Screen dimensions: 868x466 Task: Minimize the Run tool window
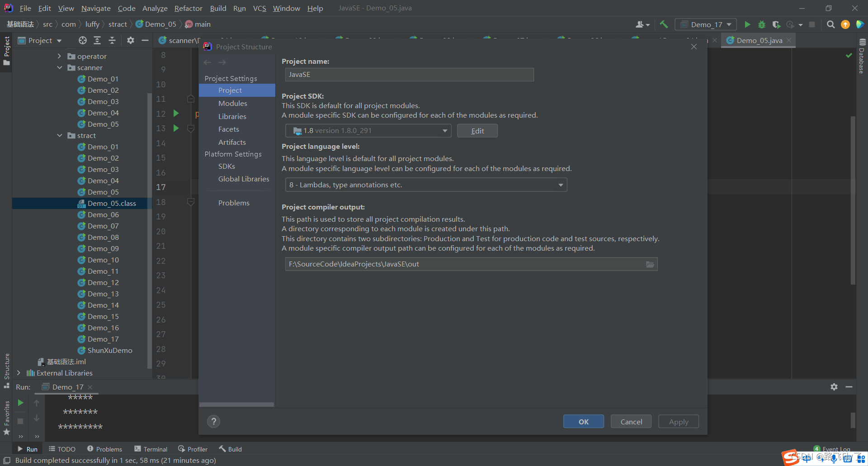(x=849, y=387)
